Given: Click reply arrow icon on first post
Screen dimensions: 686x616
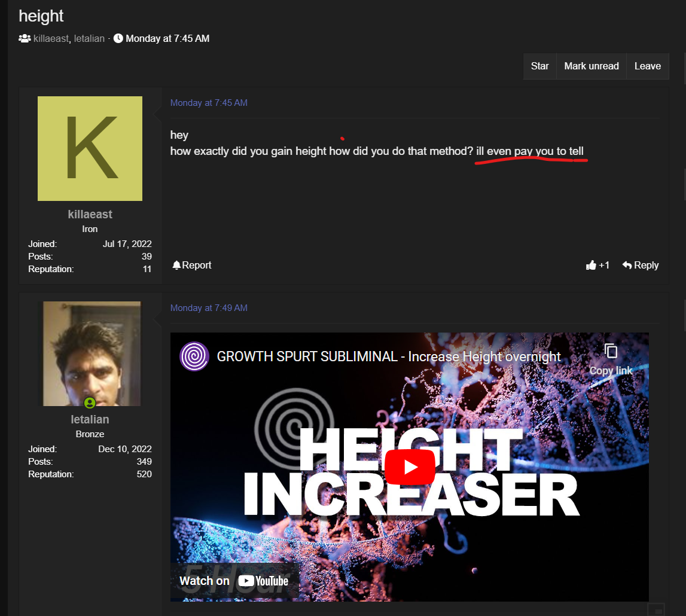Looking at the screenshot, I should point(627,265).
